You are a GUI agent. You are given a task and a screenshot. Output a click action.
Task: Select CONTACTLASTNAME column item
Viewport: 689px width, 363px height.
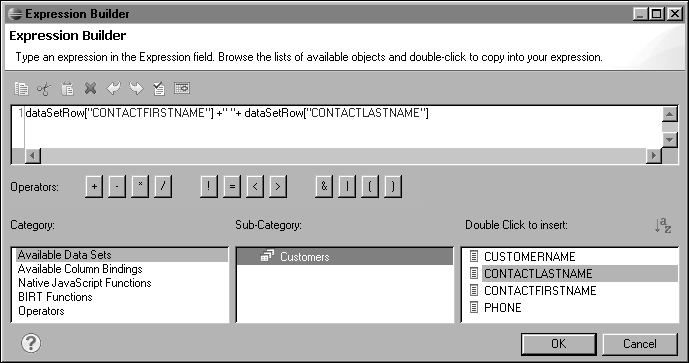pos(573,273)
